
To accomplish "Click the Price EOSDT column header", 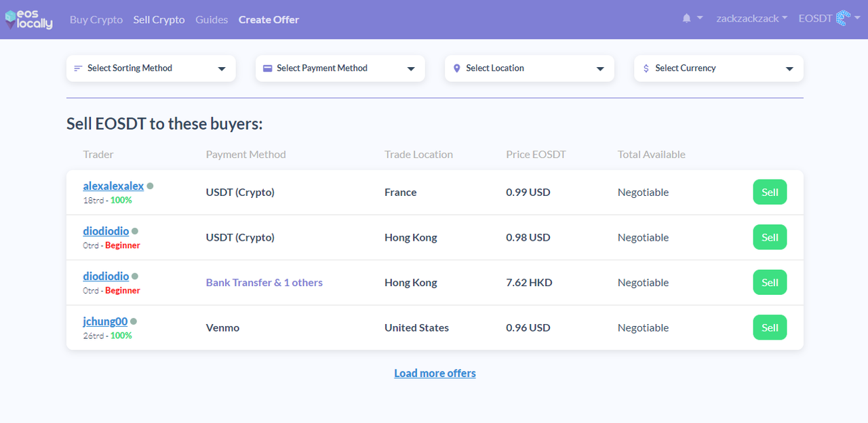I will coord(536,155).
